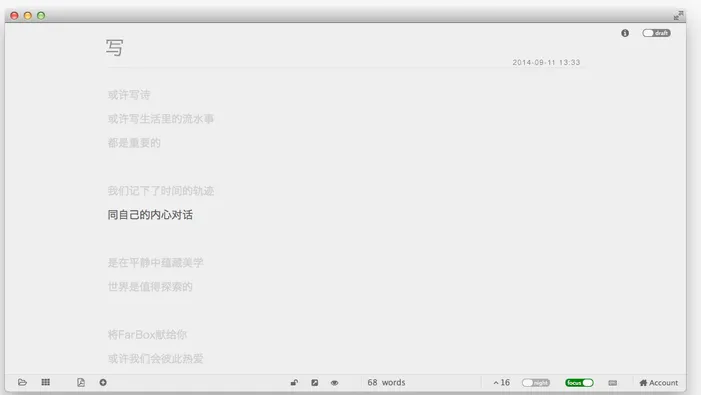701x395 pixels.
Task: Enable the night mode switch
Action: pos(536,382)
